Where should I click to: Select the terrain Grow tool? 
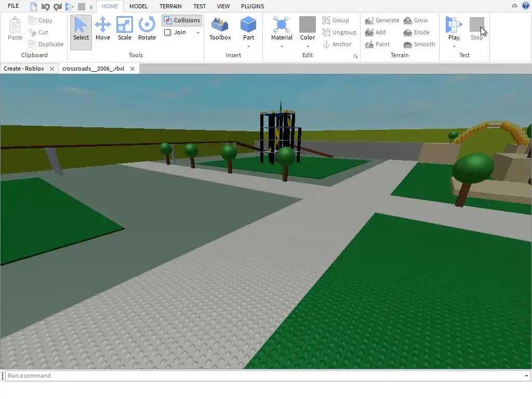[416, 20]
